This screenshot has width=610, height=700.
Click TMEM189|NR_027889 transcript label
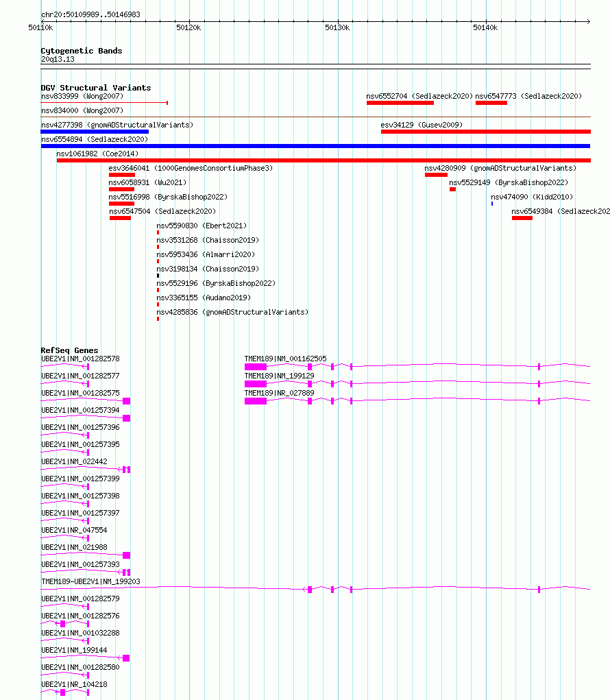pos(280,393)
